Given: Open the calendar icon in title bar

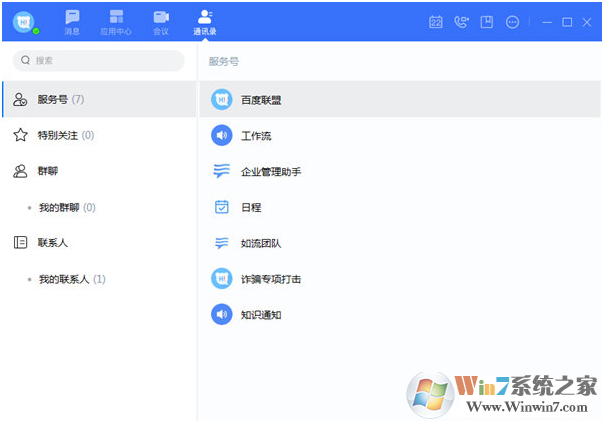Looking at the screenshot, I should 436,22.
